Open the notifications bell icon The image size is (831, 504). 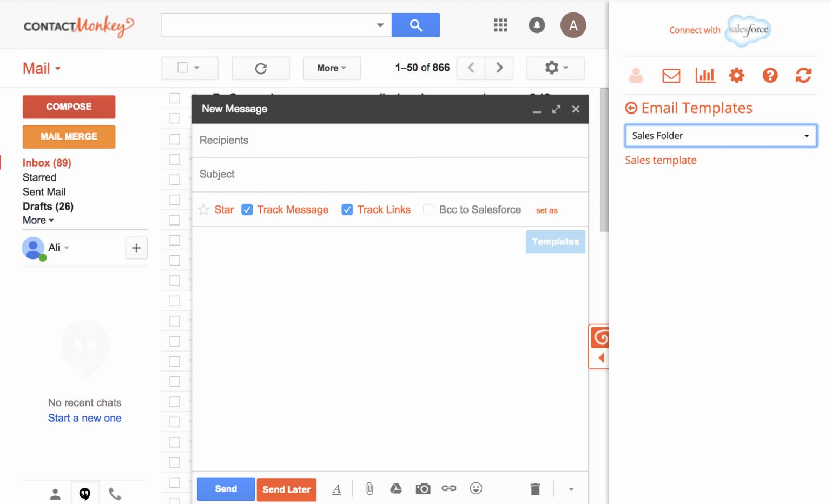point(537,25)
